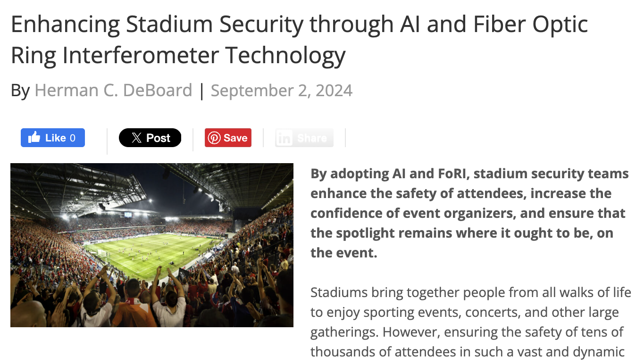Click the Save button to pin the article

tap(228, 138)
